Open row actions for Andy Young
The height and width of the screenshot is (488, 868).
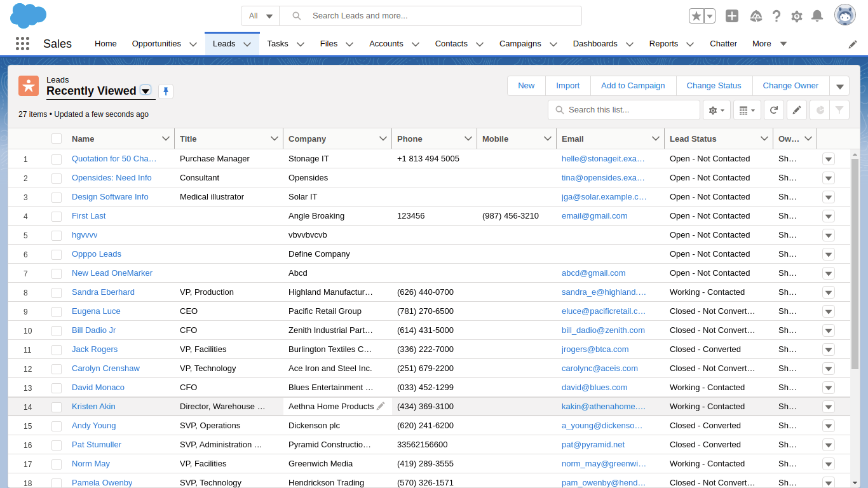829,426
